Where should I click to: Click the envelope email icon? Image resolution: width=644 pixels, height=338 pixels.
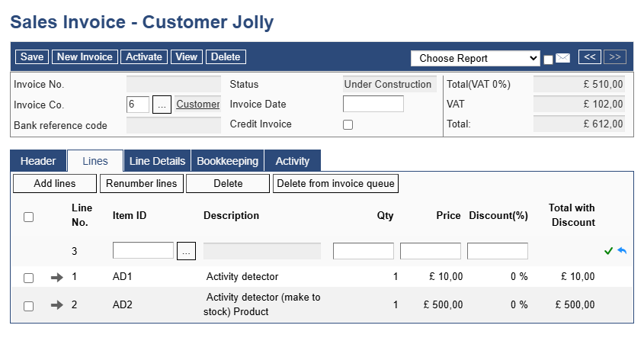coord(562,59)
